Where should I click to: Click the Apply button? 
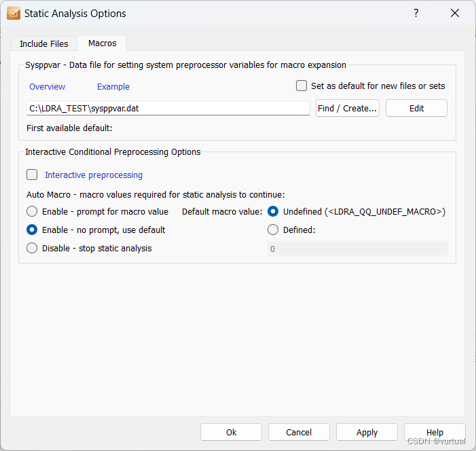[367, 432]
